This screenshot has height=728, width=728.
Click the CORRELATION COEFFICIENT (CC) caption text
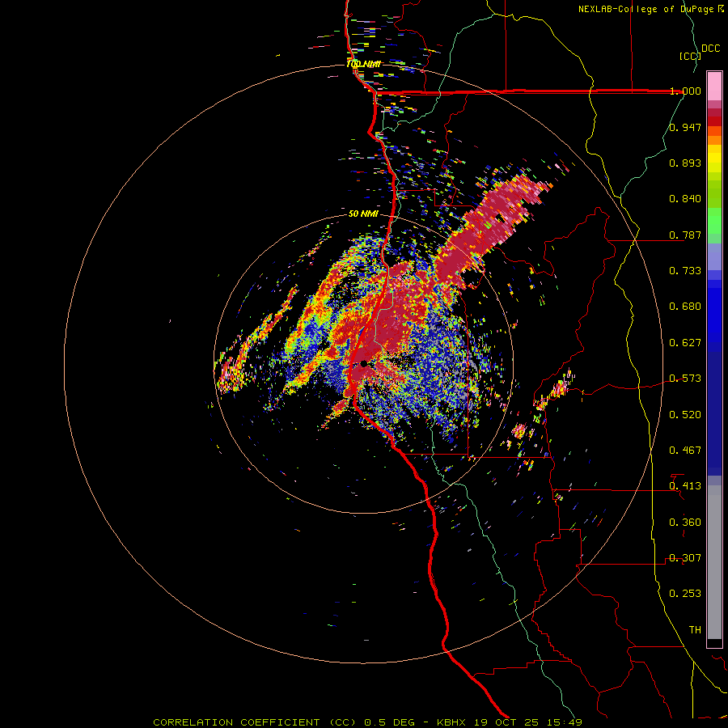pos(255,722)
